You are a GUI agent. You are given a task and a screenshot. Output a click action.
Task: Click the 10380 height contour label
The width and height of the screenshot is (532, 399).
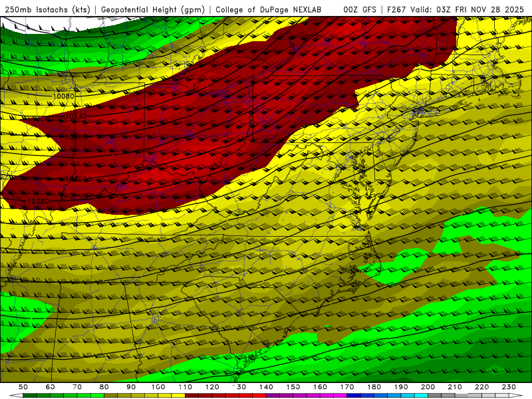[x=38, y=201]
